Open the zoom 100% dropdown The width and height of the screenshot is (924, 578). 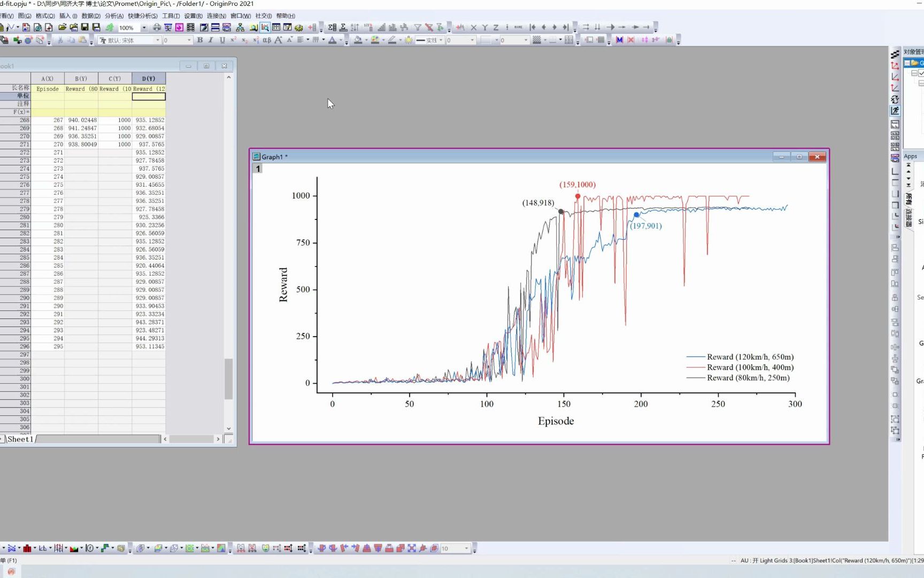click(x=144, y=28)
